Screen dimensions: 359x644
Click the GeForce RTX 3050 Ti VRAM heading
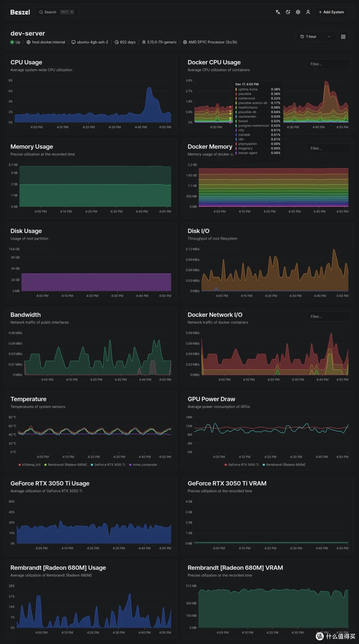227,483
